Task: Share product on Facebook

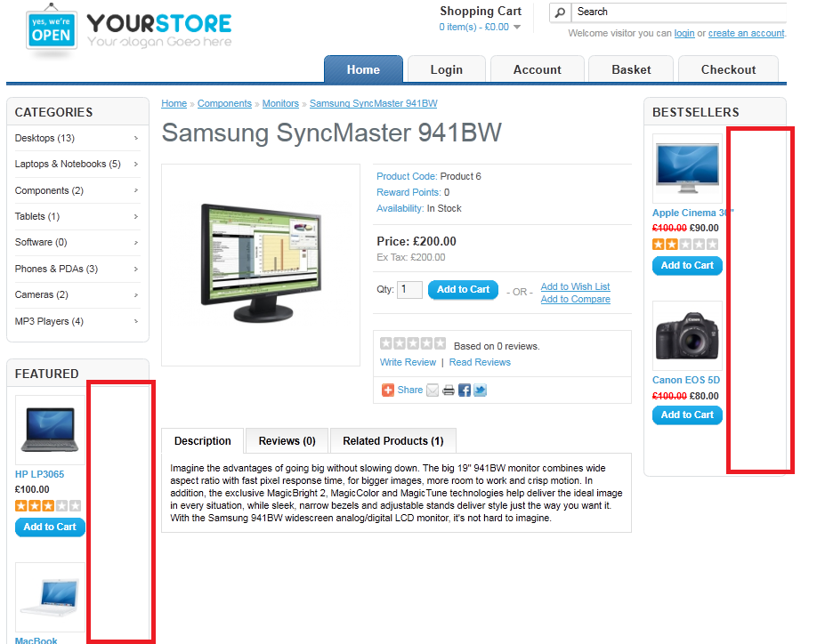Action: click(x=465, y=390)
